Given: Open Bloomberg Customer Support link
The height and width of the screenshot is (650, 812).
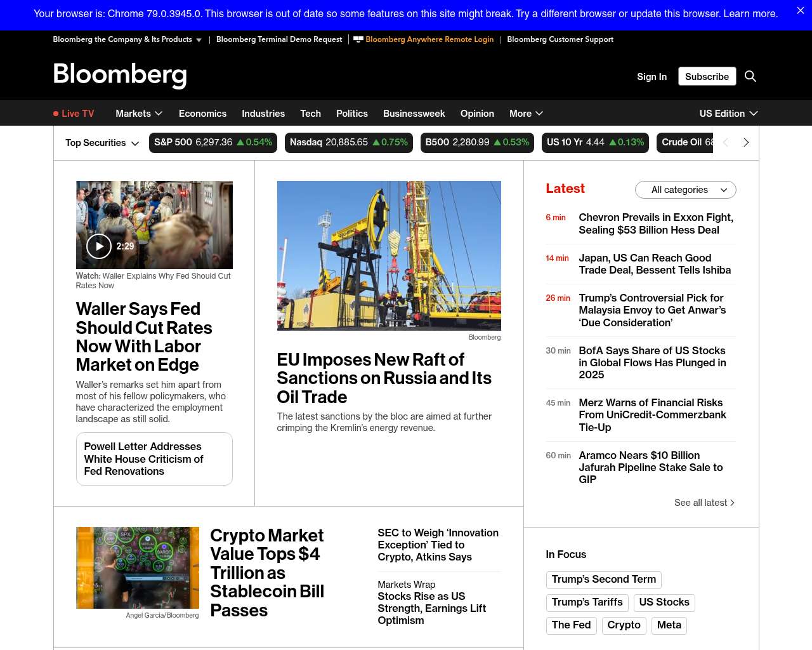Looking at the screenshot, I should 560,39.
